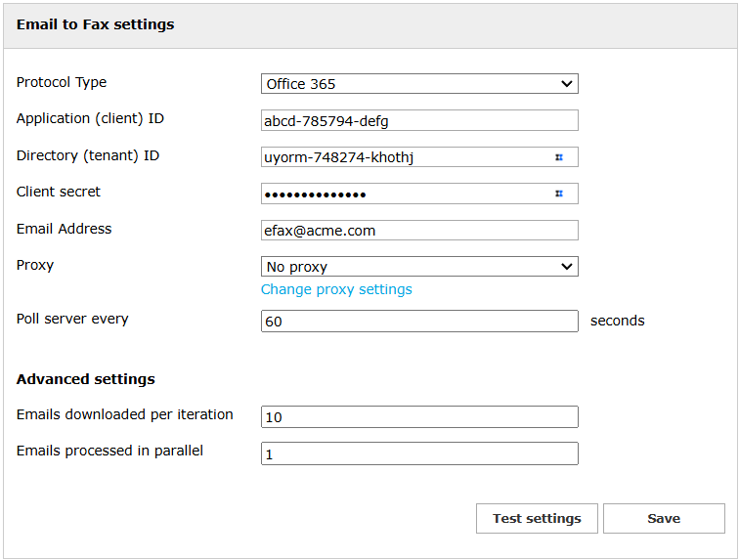Click the Change proxy settings link
Viewport: 739px width, 560px height.
[336, 289]
